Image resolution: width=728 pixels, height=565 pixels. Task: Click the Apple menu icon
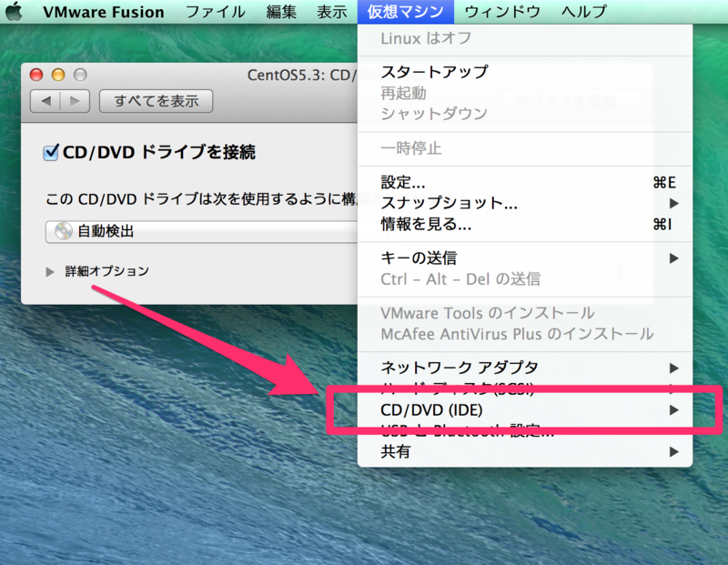[13, 12]
